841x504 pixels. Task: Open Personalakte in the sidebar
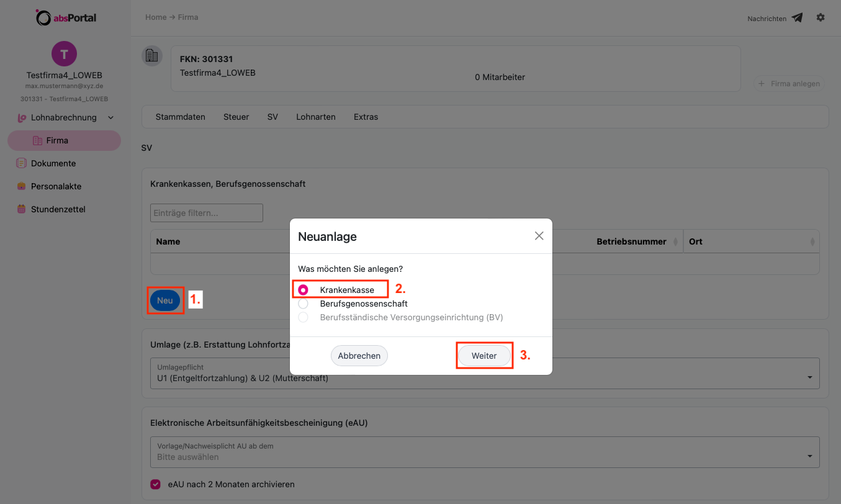(56, 186)
